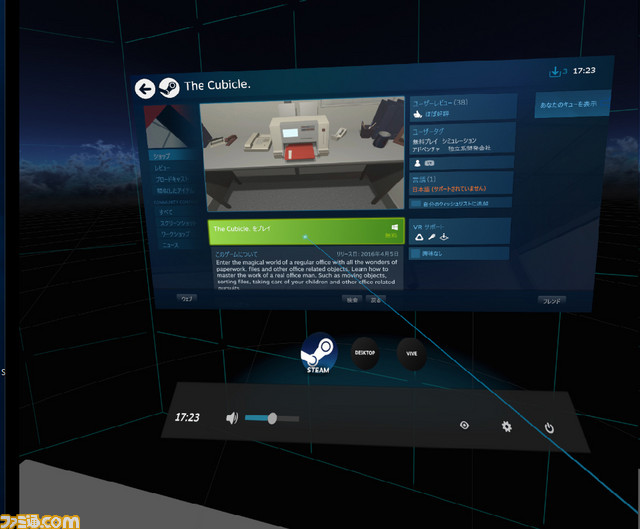Open the ユーザーレビュー (38) panel
The width and height of the screenshot is (640, 529).
point(463,108)
